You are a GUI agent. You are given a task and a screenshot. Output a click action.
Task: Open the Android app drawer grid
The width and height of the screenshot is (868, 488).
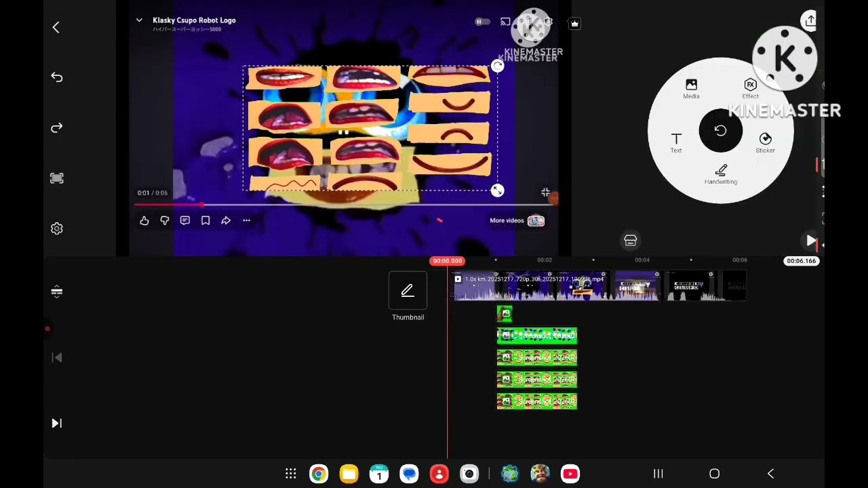(x=291, y=474)
